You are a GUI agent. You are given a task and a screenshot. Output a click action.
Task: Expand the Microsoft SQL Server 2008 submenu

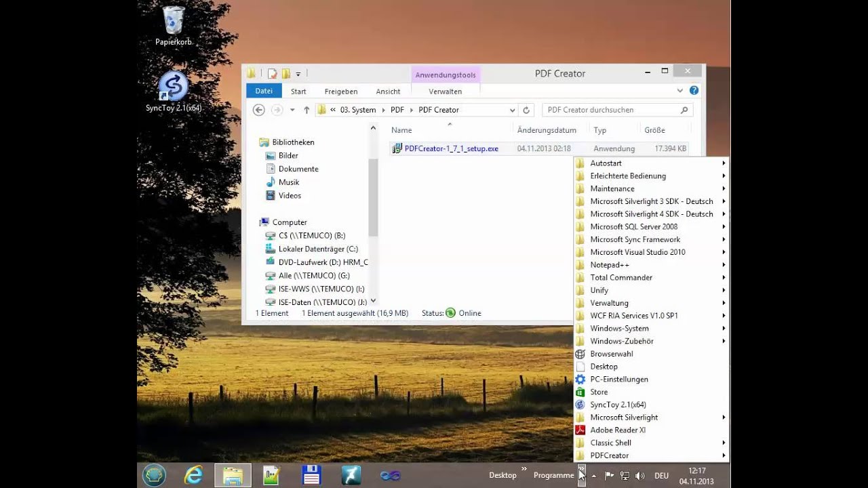[x=651, y=226]
